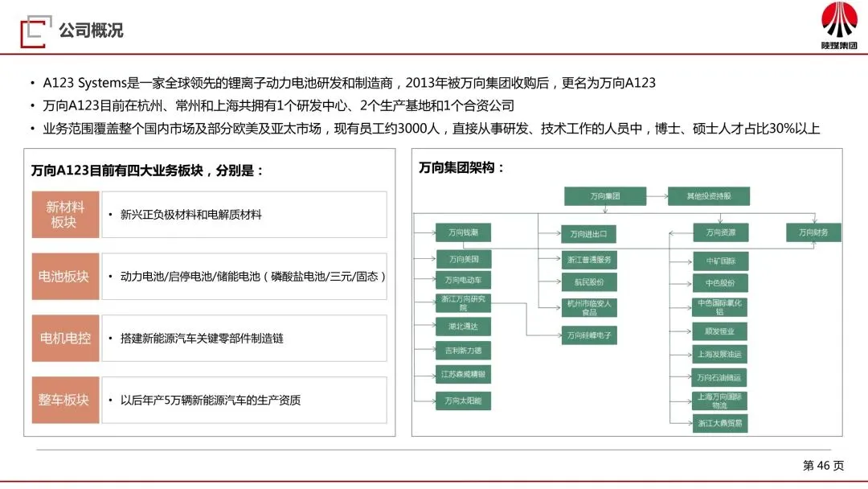Click the 浙江万向研究院 node
Screen dimensions: 868x489
click(x=464, y=303)
